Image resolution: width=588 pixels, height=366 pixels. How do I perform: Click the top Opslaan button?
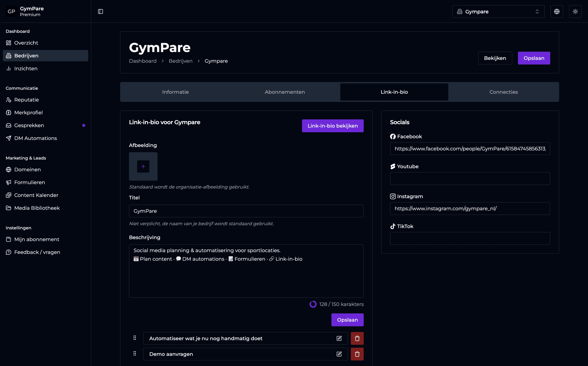(x=534, y=58)
